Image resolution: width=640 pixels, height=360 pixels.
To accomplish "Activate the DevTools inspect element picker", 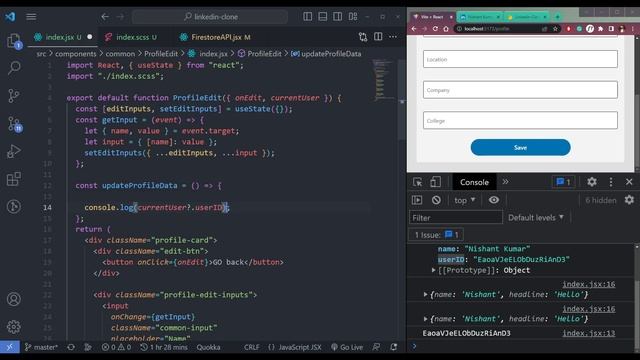I will (x=417, y=182).
